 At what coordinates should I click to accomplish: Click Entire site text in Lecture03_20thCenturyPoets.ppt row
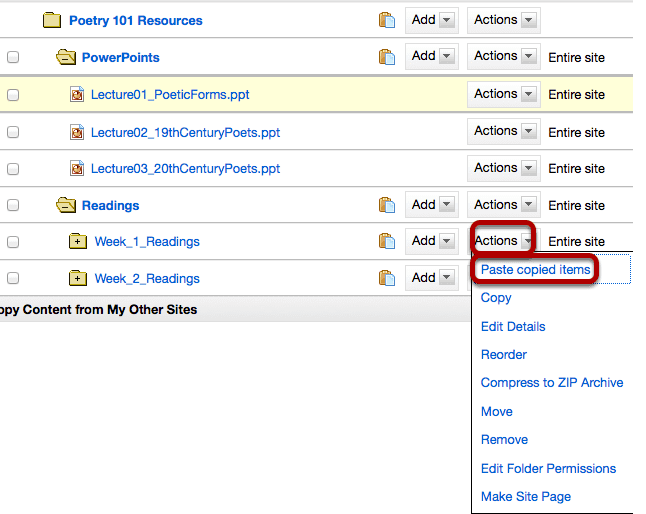point(576,168)
